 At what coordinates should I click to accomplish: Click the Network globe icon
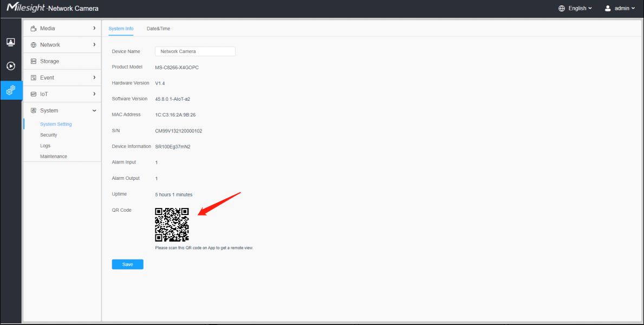tap(34, 45)
